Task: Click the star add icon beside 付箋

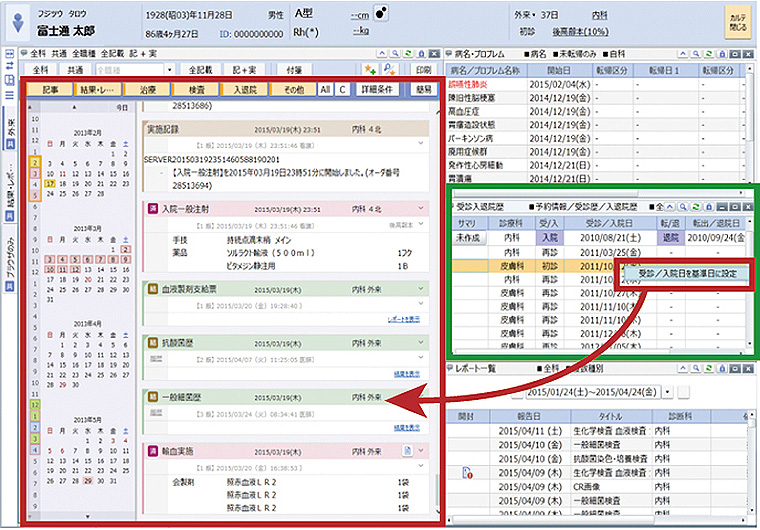Action: 370,71
